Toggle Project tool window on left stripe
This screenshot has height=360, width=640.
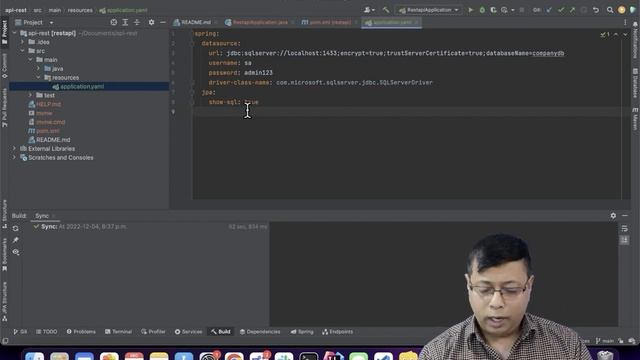4,33
